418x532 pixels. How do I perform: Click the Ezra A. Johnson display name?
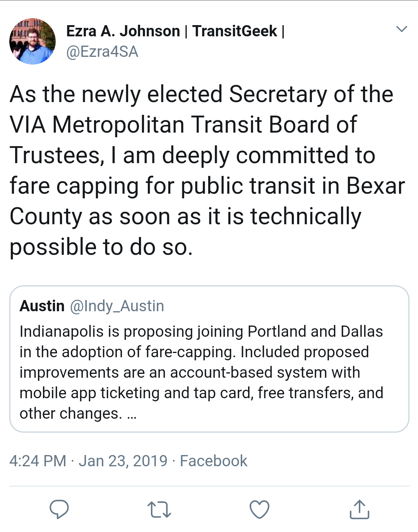(x=123, y=31)
